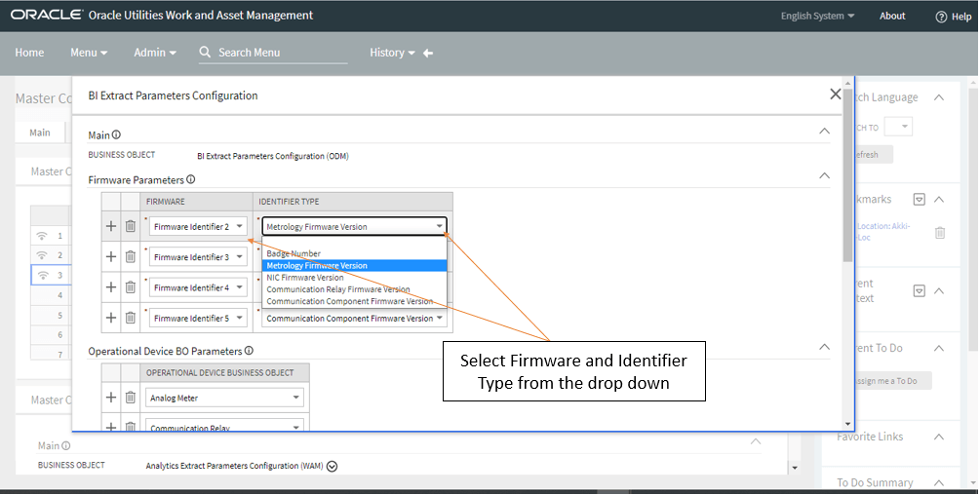Click the dialog vertical scrollbar
The image size is (980, 495).
click(848, 174)
